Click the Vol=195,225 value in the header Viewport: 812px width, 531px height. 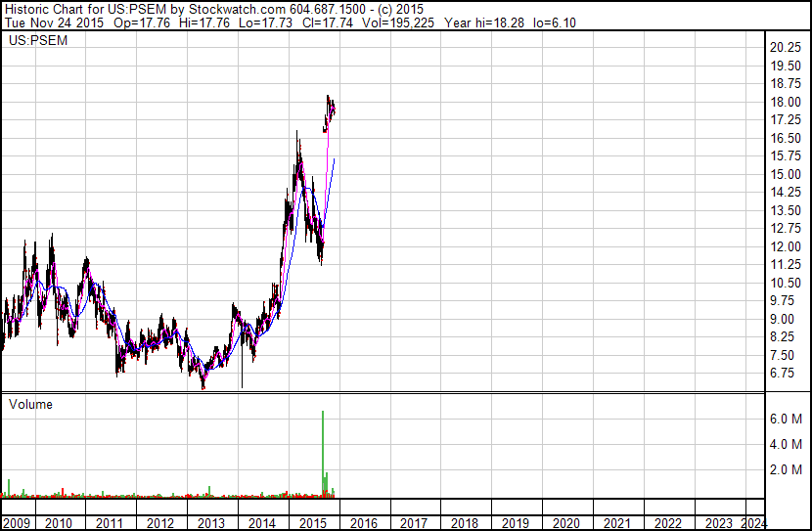point(398,22)
